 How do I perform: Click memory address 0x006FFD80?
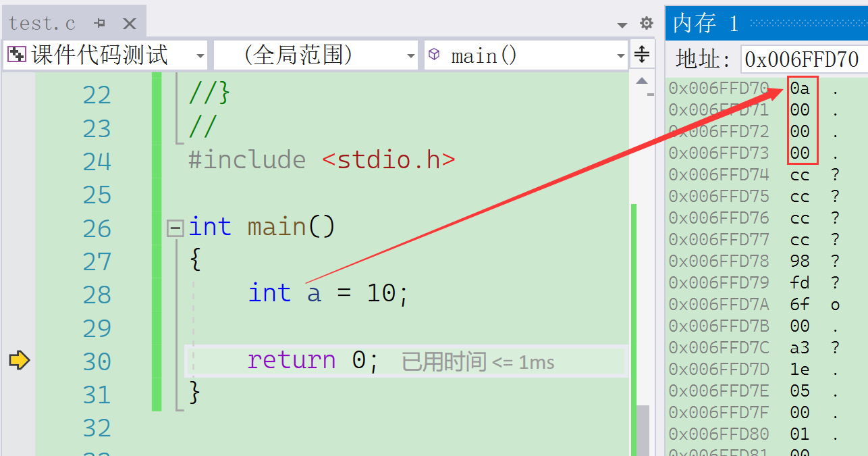[719, 434]
